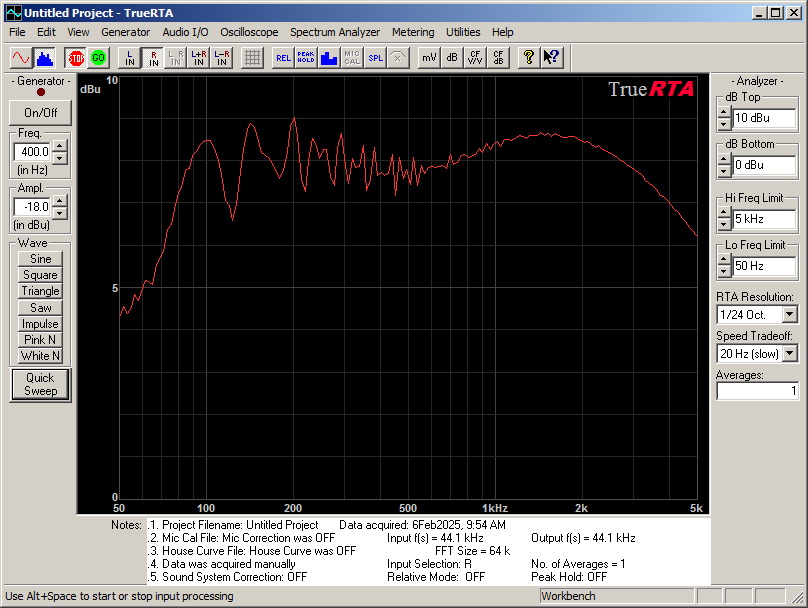Select the Pink N wave type
This screenshot has height=608, width=808.
pyautogui.click(x=39, y=340)
